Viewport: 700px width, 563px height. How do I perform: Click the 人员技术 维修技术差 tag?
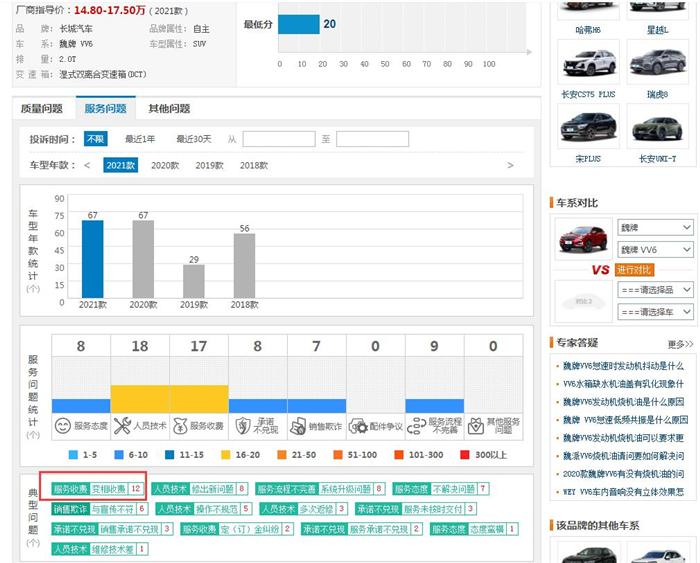[100, 549]
